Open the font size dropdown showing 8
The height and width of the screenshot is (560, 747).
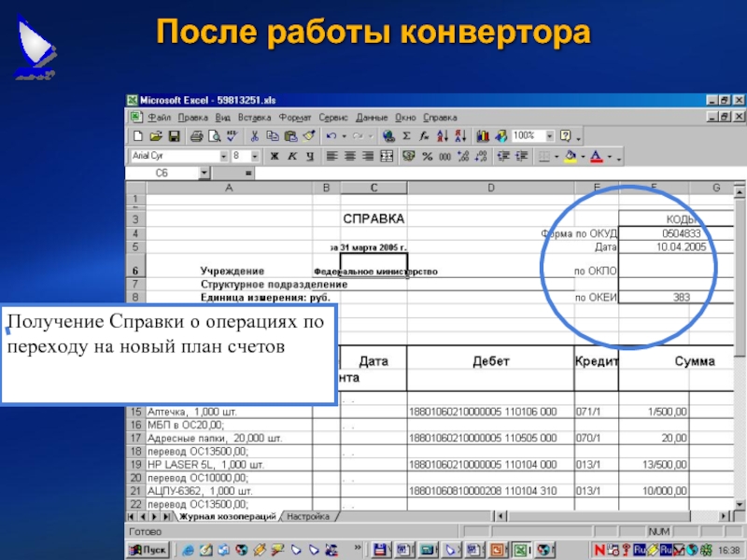point(255,156)
